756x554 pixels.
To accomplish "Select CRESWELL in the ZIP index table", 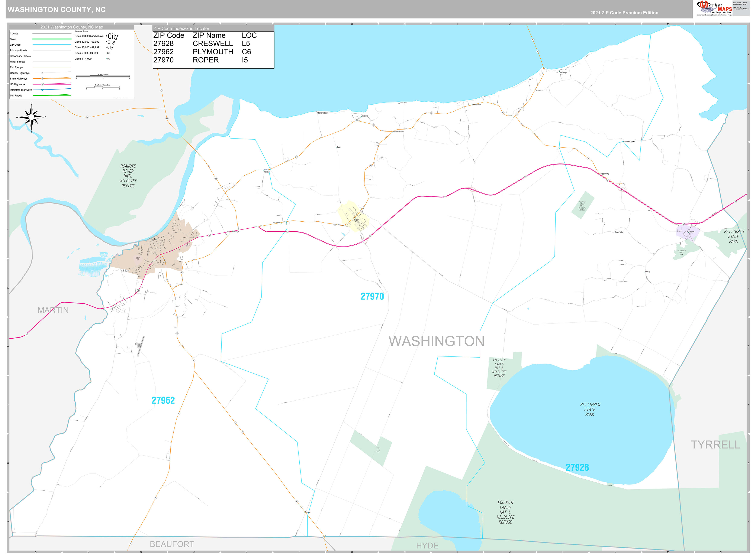I will point(213,44).
